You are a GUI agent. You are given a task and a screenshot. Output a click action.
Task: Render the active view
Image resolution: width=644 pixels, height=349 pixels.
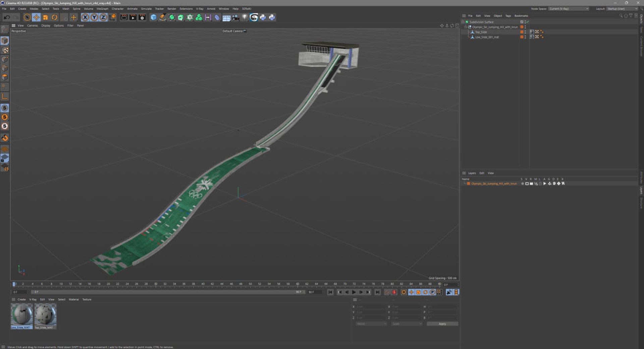coord(124,17)
